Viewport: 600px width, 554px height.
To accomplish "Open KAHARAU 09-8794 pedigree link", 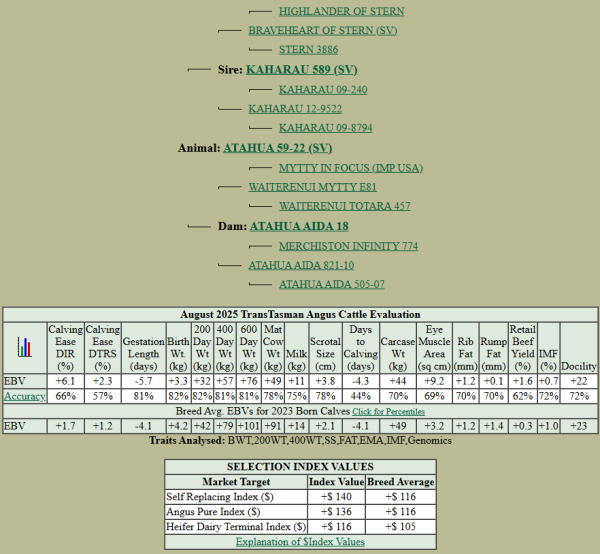I will (326, 128).
